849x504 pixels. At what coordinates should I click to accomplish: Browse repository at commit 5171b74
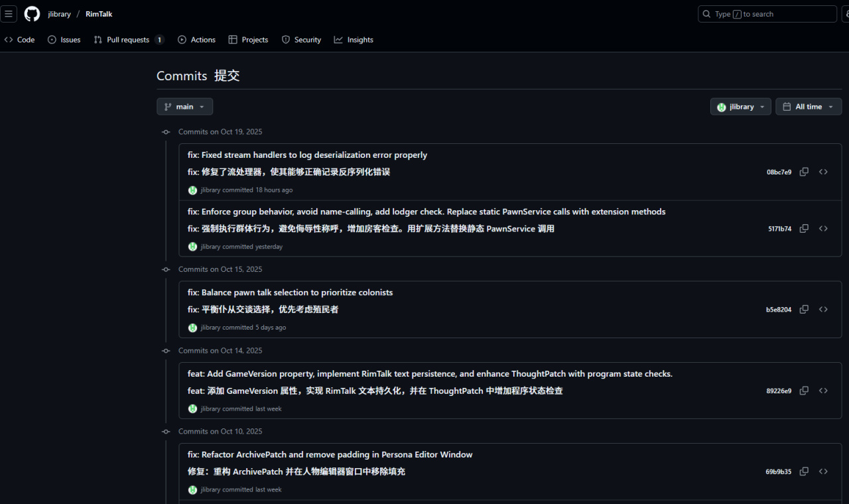click(x=823, y=228)
